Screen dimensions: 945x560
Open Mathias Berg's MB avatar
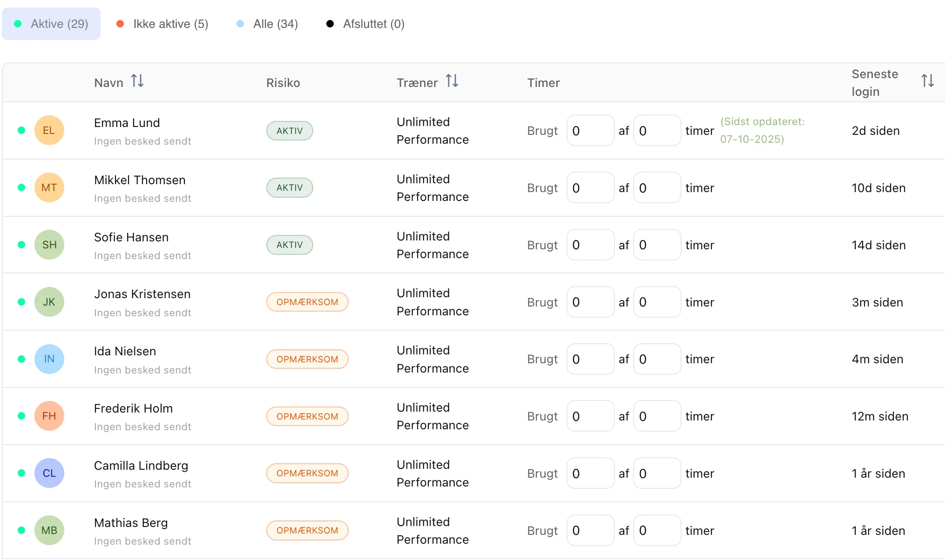(x=49, y=530)
